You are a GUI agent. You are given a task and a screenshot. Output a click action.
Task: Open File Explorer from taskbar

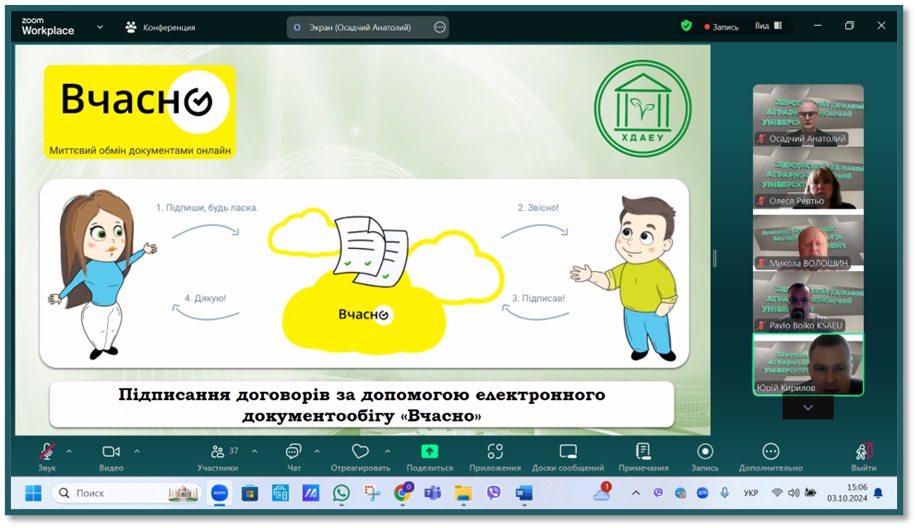(x=463, y=494)
